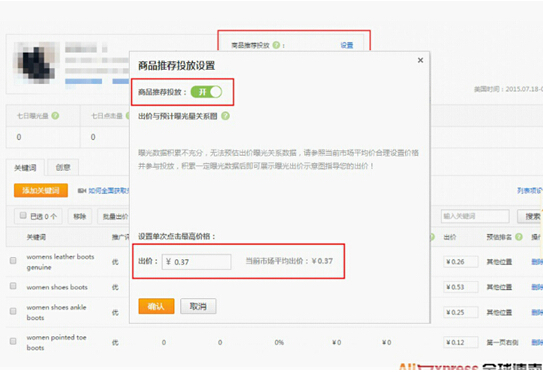Switch to the 关键词 tab
The image size is (543, 372).
coord(25,168)
